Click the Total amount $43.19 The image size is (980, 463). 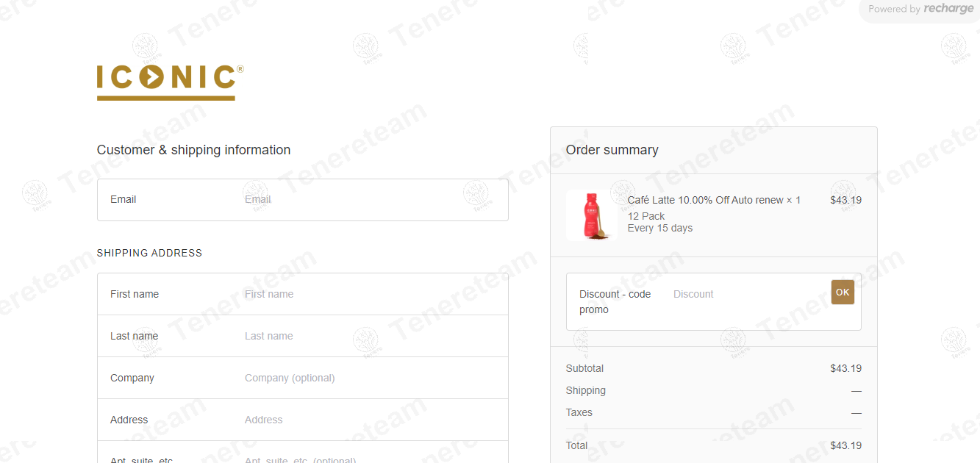[x=845, y=445]
